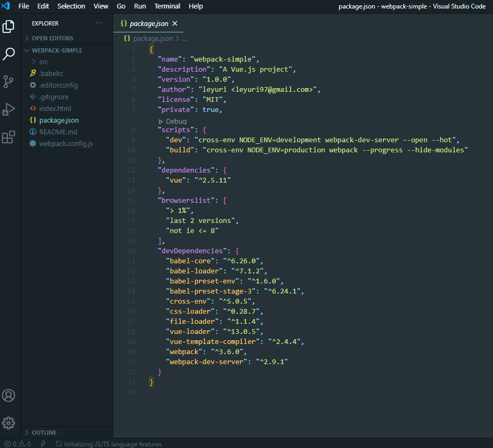Click the warnings count in status bar
This screenshot has height=448, width=493.
[25, 444]
